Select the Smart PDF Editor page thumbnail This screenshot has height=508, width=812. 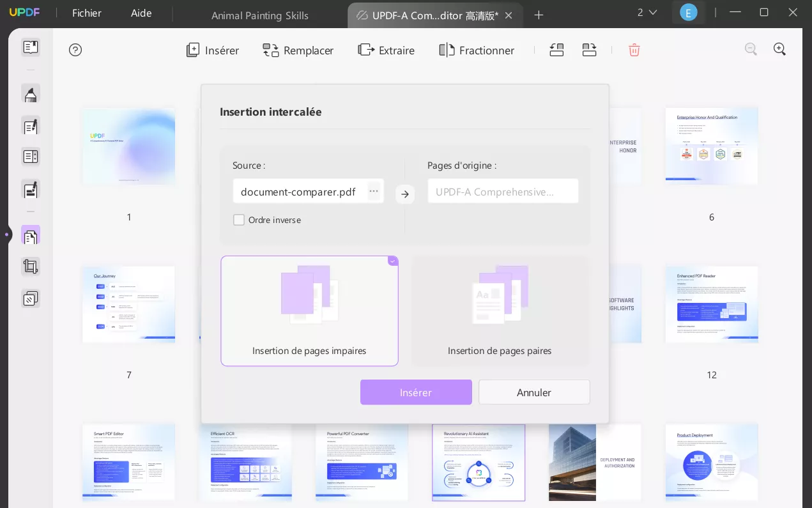click(x=128, y=463)
